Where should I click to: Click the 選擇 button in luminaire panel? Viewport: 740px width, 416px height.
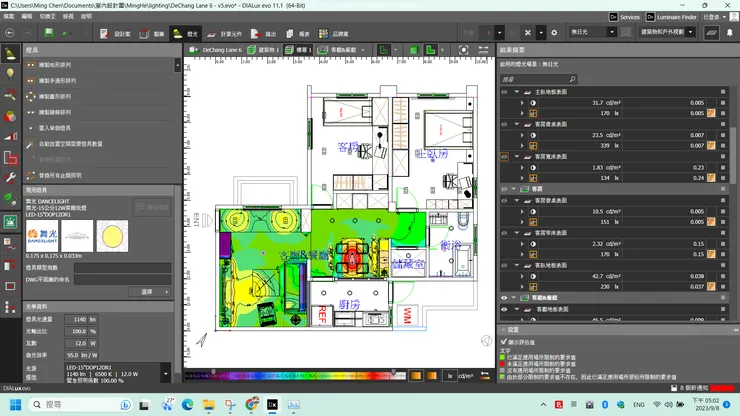click(147, 291)
